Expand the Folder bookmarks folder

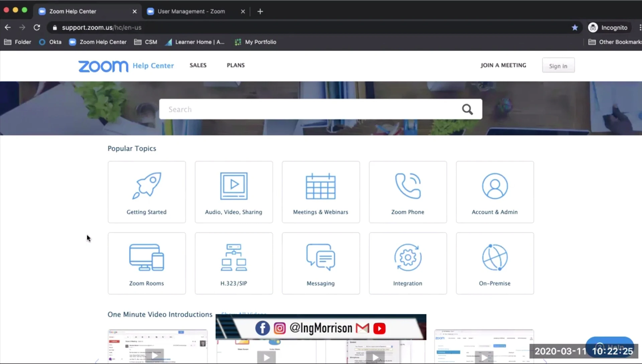(17, 42)
